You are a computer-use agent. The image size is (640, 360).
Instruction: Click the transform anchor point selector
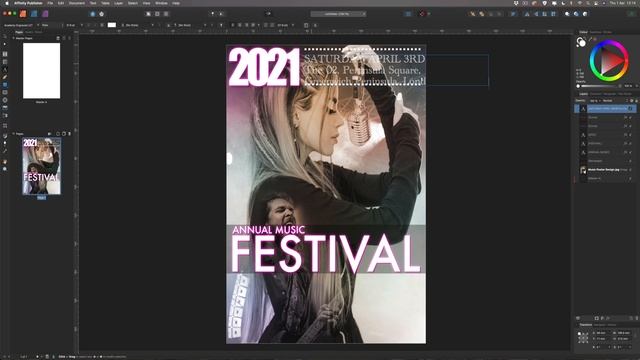[583, 337]
